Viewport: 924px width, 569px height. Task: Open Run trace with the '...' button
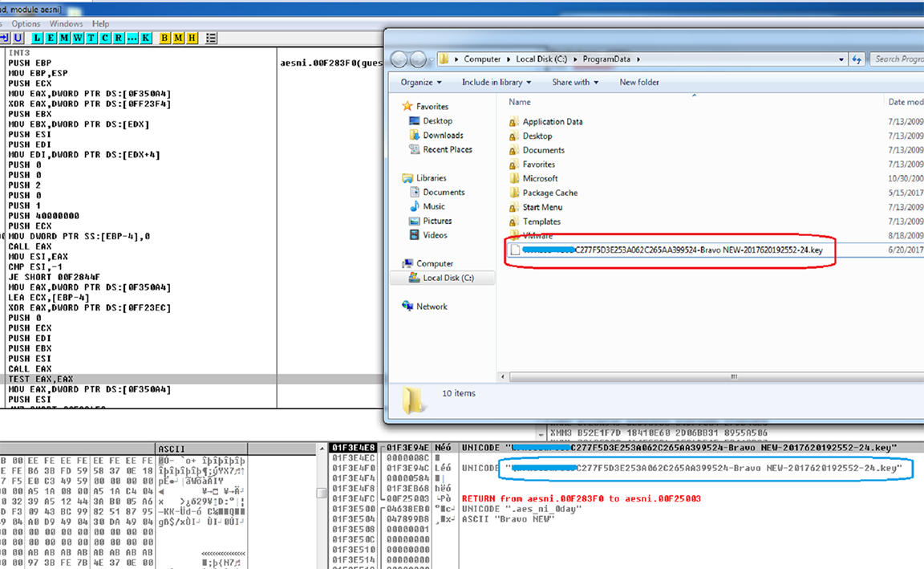pyautogui.click(x=132, y=38)
